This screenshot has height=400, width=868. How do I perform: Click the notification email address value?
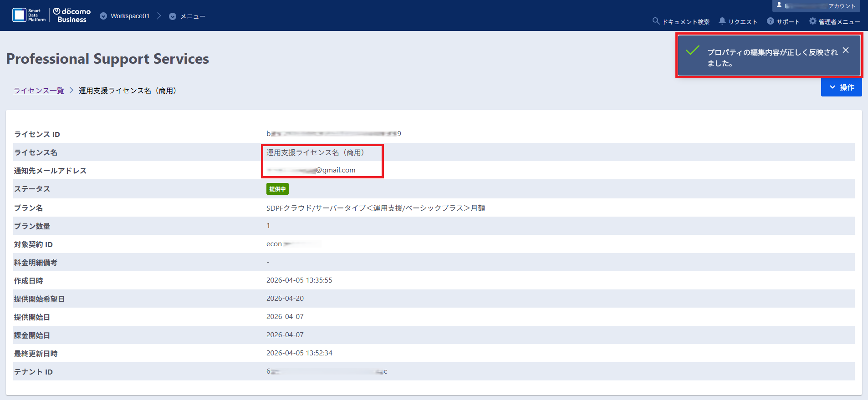coord(311,170)
